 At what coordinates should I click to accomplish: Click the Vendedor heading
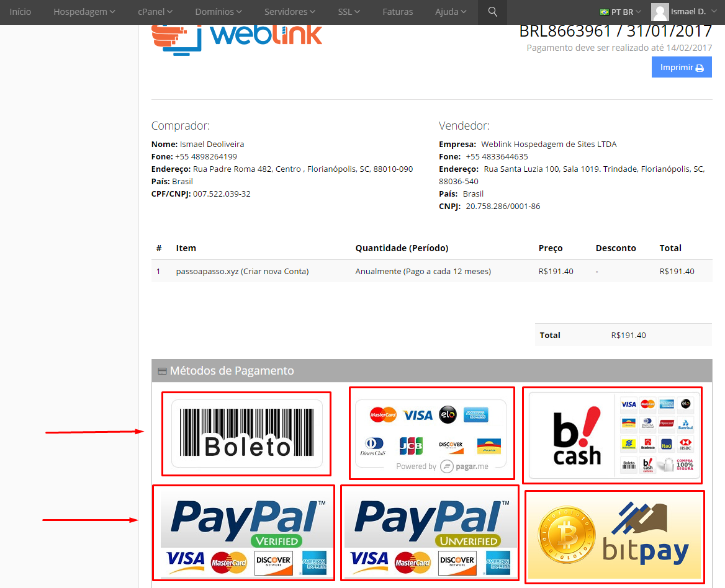[464, 126]
